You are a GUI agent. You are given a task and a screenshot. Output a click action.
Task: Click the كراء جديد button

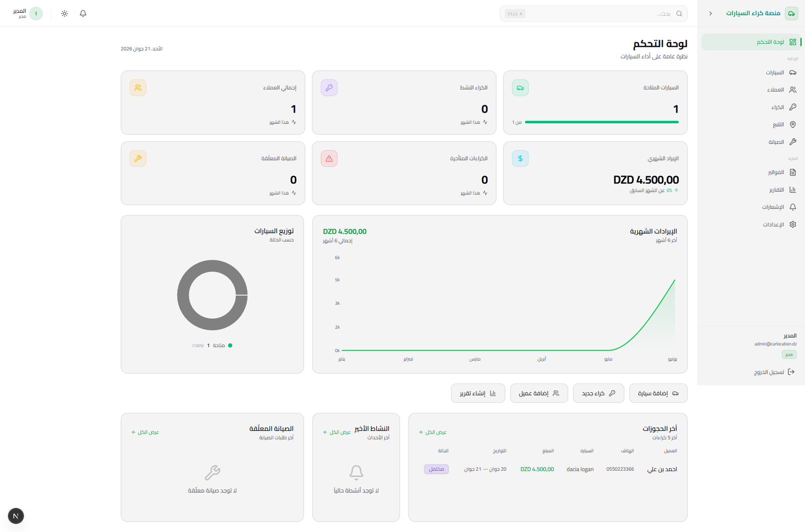coord(599,393)
